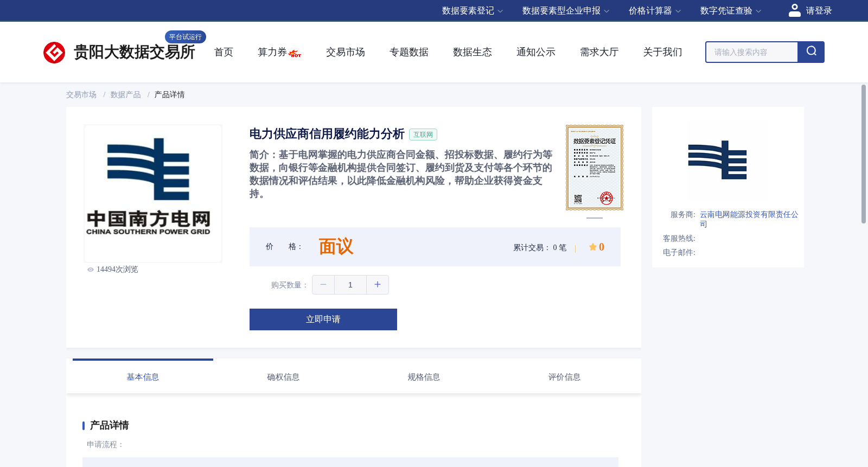Click the 累计交易 0 笔 text
The width and height of the screenshot is (868, 467).
pyautogui.click(x=540, y=248)
